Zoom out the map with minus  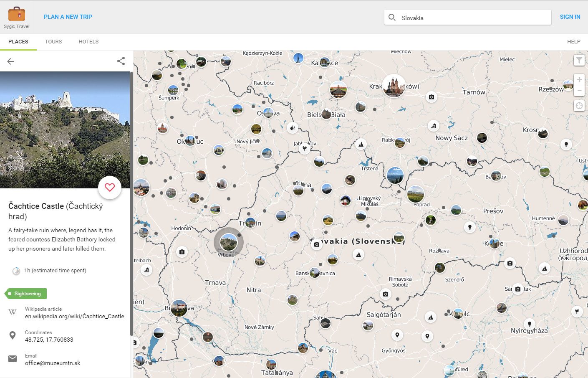579,90
